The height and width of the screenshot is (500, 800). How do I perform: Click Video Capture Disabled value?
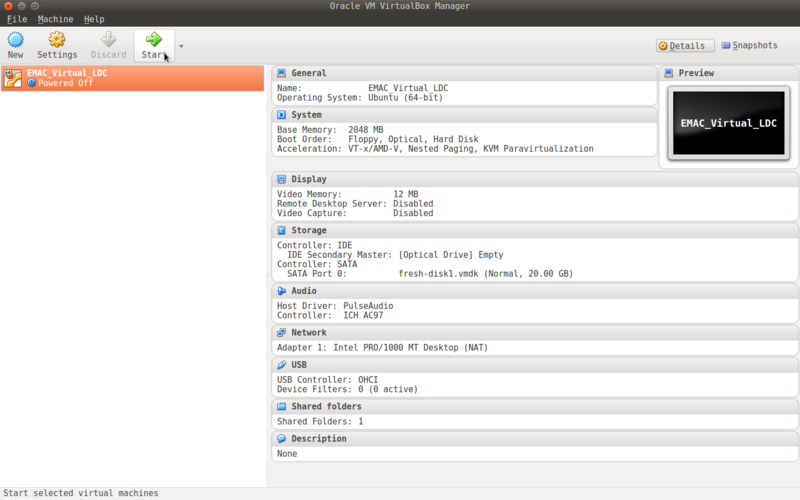413,213
